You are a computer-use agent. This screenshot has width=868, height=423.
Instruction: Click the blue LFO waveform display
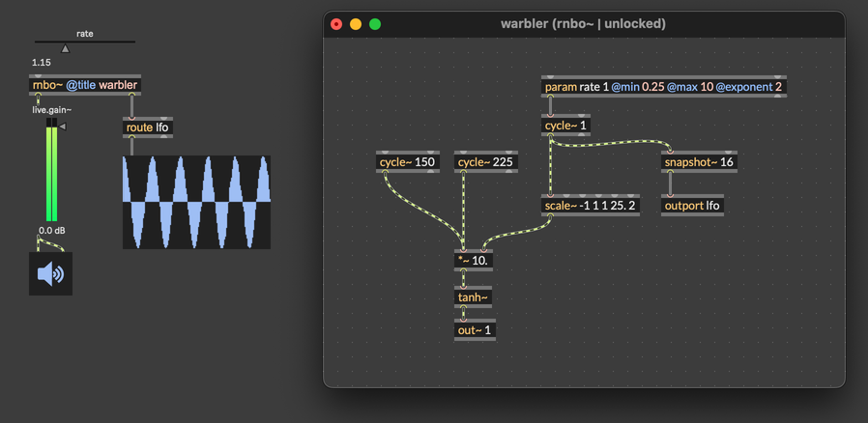point(196,202)
